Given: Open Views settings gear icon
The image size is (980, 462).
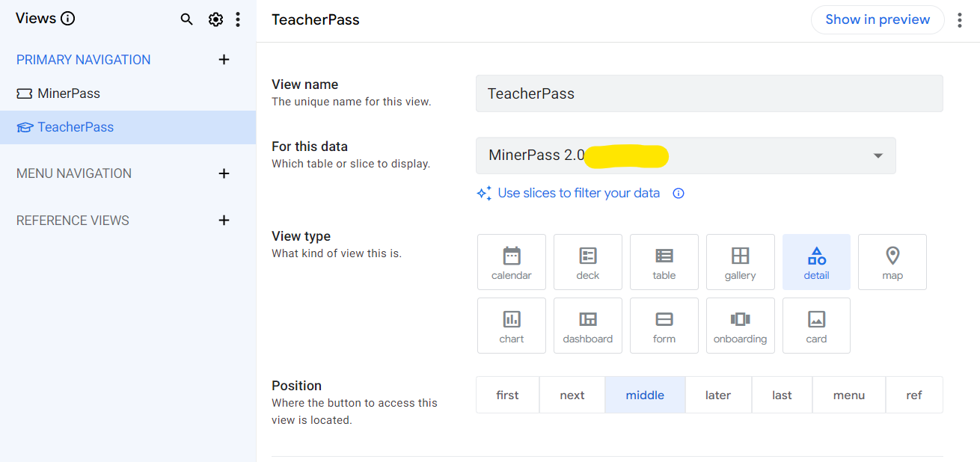Looking at the screenshot, I should 215,19.
